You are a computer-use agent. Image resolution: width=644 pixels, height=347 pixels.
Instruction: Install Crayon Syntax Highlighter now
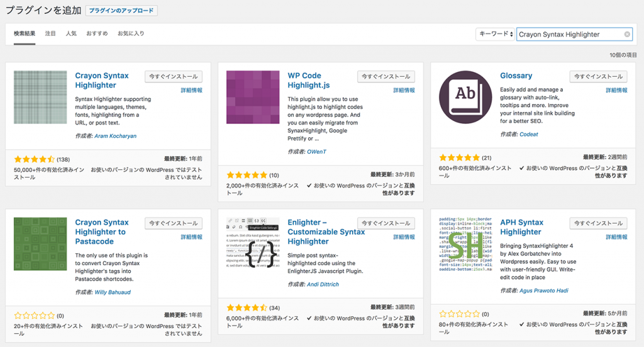[174, 76]
